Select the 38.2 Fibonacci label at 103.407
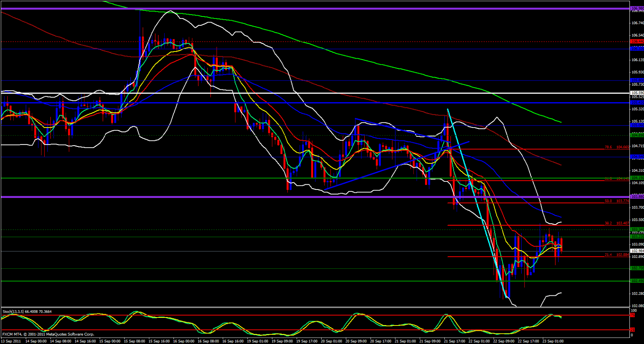The image size is (644, 344). pos(617,223)
